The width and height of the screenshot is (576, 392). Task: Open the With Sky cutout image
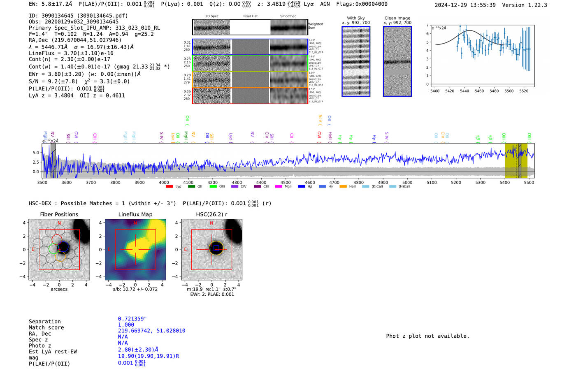coord(356,61)
